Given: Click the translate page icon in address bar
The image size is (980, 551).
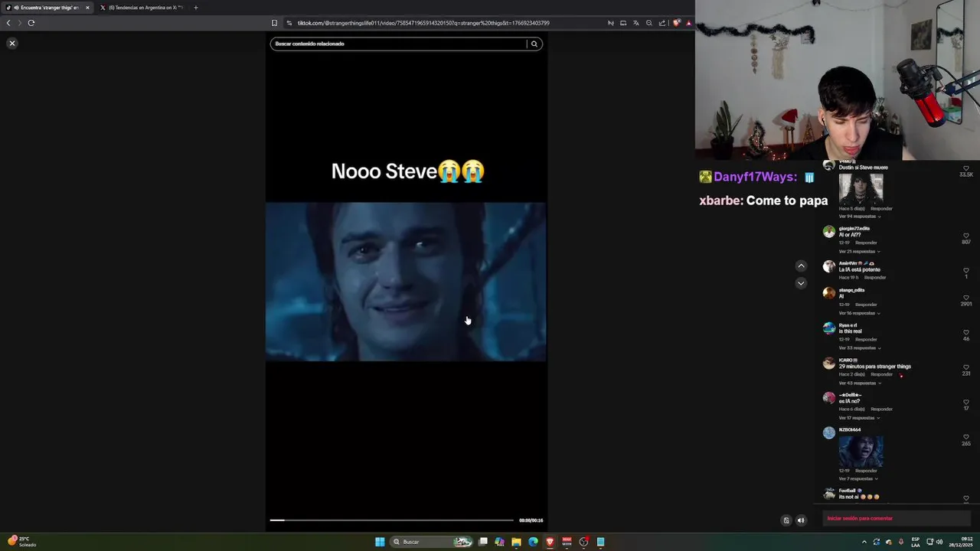Looking at the screenshot, I should [635, 23].
